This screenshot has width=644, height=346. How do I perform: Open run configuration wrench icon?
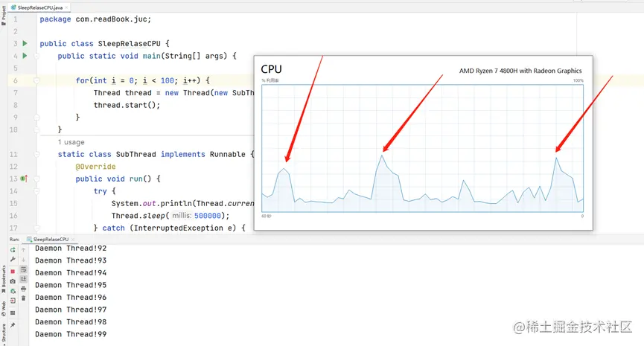13,260
